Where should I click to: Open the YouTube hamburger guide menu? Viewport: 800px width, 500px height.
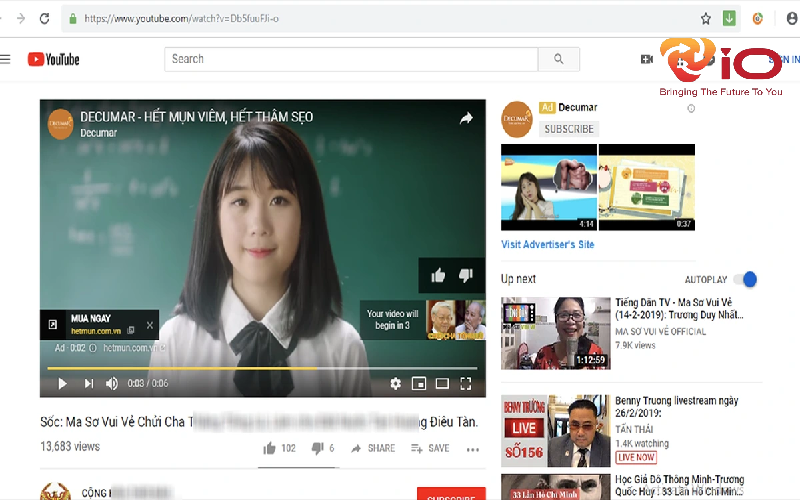pos(5,59)
